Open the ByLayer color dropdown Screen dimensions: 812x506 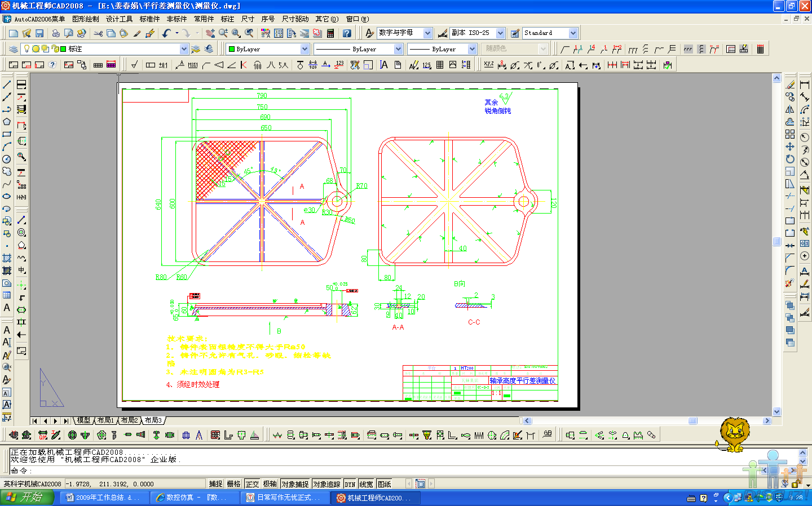[304, 49]
